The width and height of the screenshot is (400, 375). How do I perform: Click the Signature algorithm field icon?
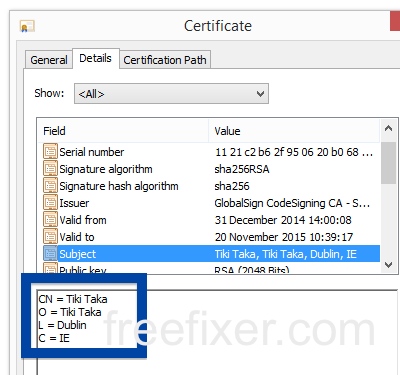click(x=50, y=169)
